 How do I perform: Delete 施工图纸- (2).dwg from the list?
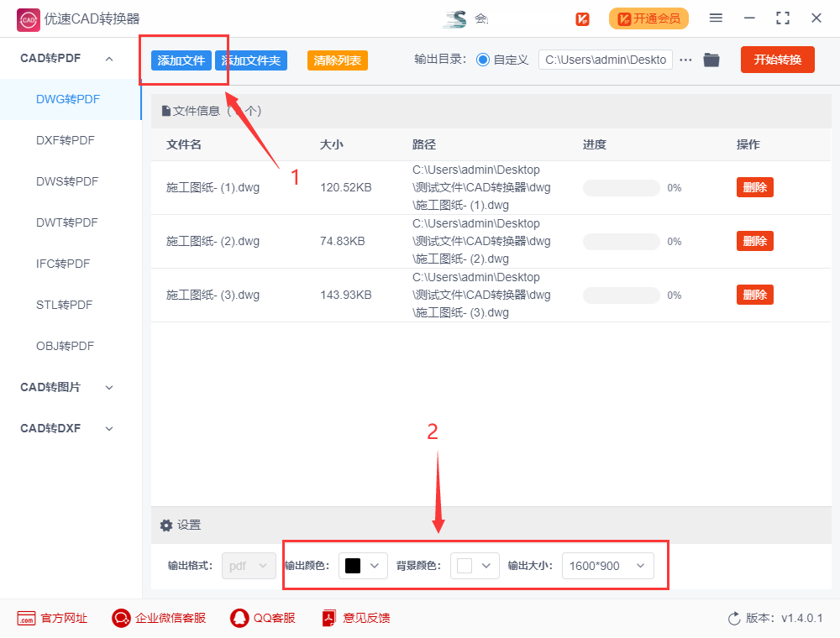click(x=754, y=241)
